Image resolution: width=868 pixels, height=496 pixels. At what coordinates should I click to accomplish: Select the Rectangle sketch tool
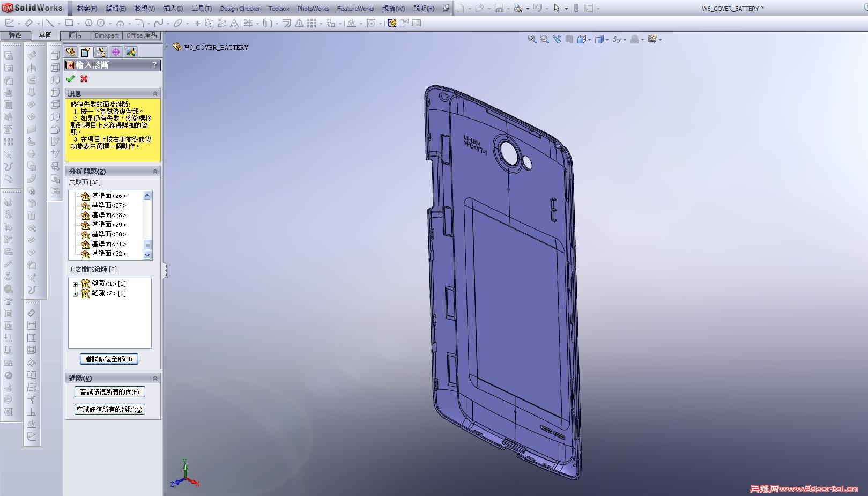coord(69,23)
